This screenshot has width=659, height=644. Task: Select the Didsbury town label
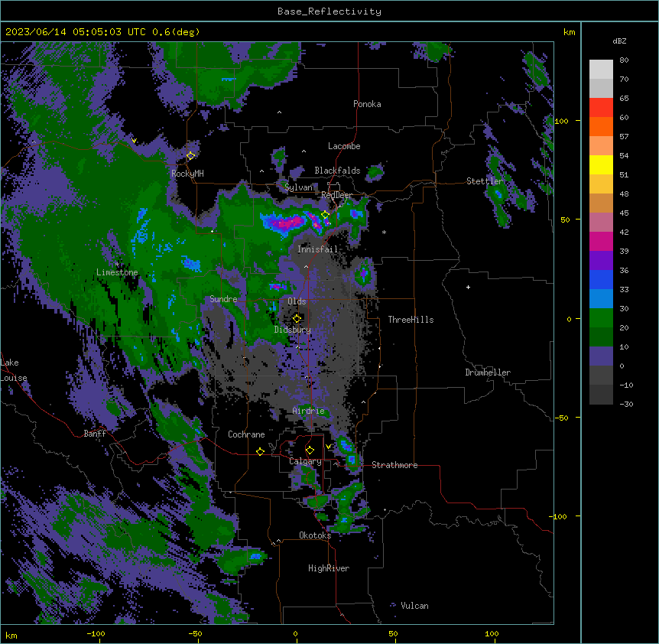(x=293, y=330)
